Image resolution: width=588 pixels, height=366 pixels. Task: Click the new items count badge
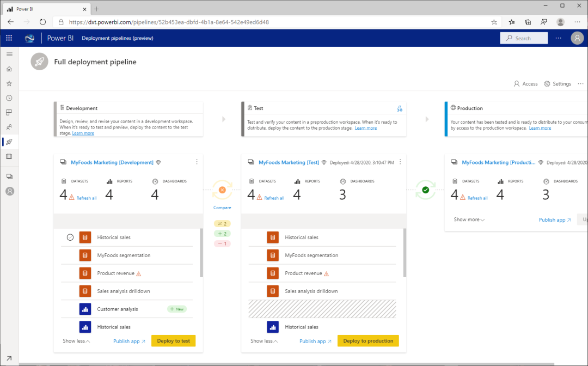[222, 234]
